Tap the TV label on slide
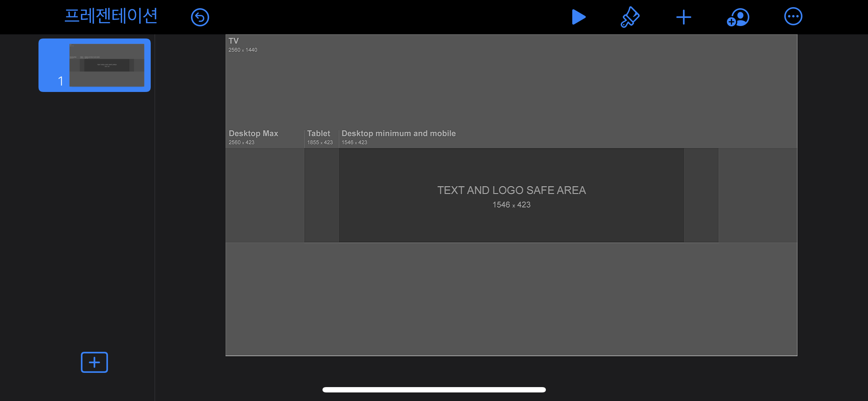The height and width of the screenshot is (401, 868). (x=234, y=41)
